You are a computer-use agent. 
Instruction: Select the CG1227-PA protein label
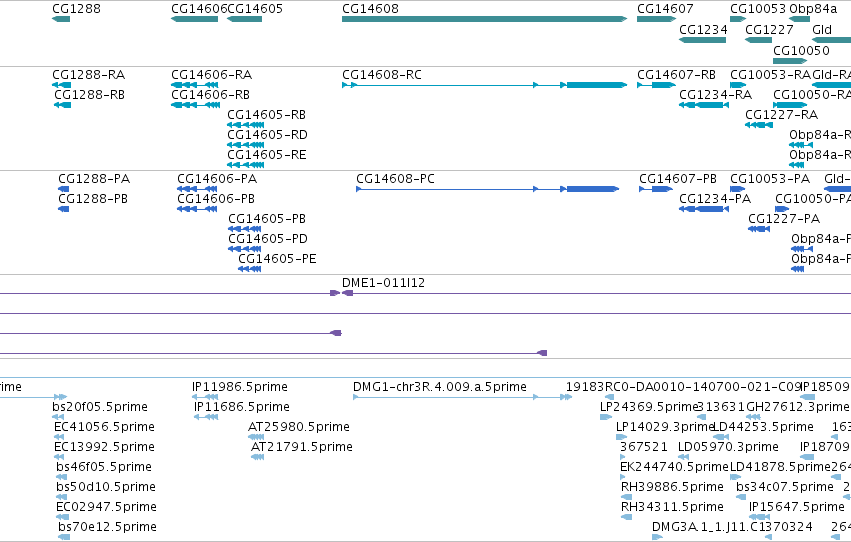coord(784,219)
